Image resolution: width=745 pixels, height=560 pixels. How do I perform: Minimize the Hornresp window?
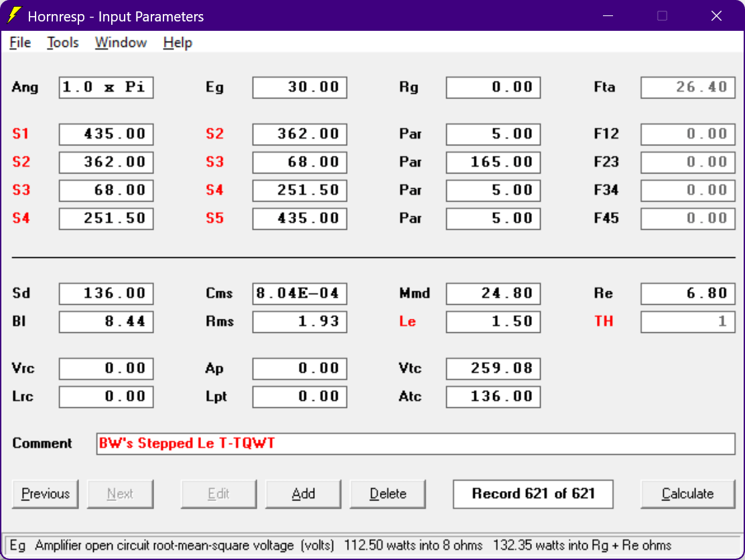coord(608,15)
